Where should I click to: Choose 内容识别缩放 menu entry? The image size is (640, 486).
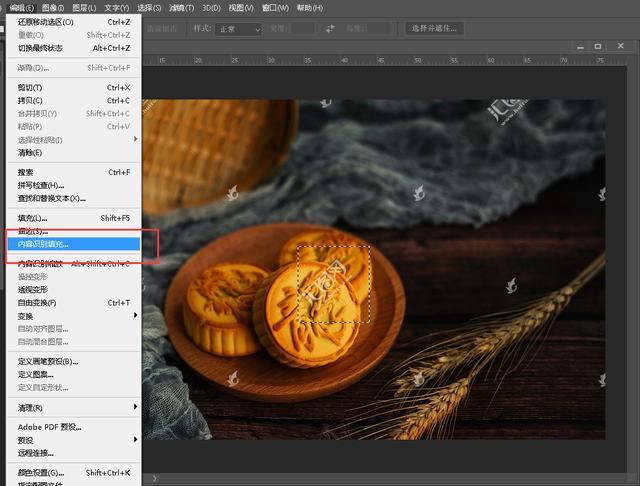coord(74,264)
